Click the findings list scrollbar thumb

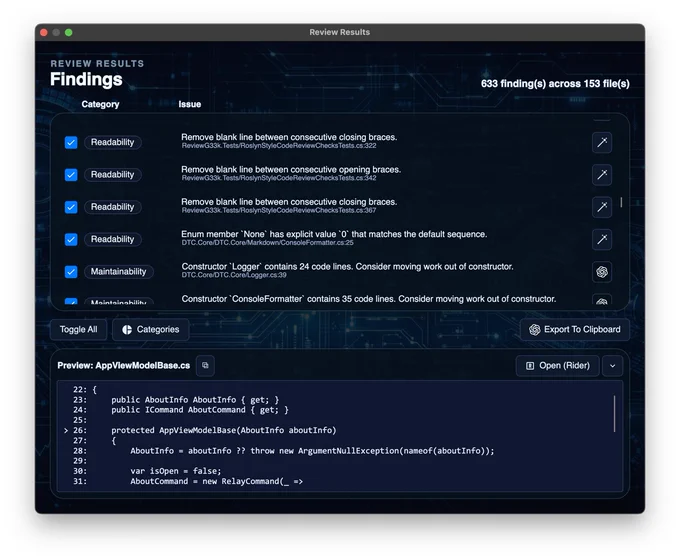click(621, 202)
